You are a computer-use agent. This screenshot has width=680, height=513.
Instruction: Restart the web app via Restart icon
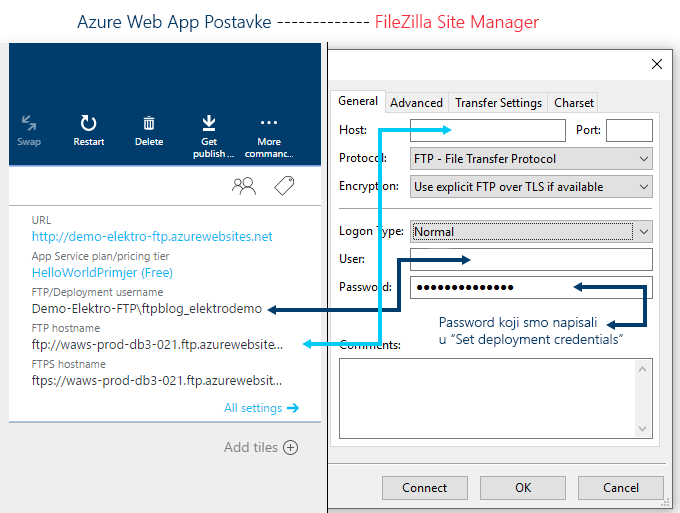pos(88,123)
